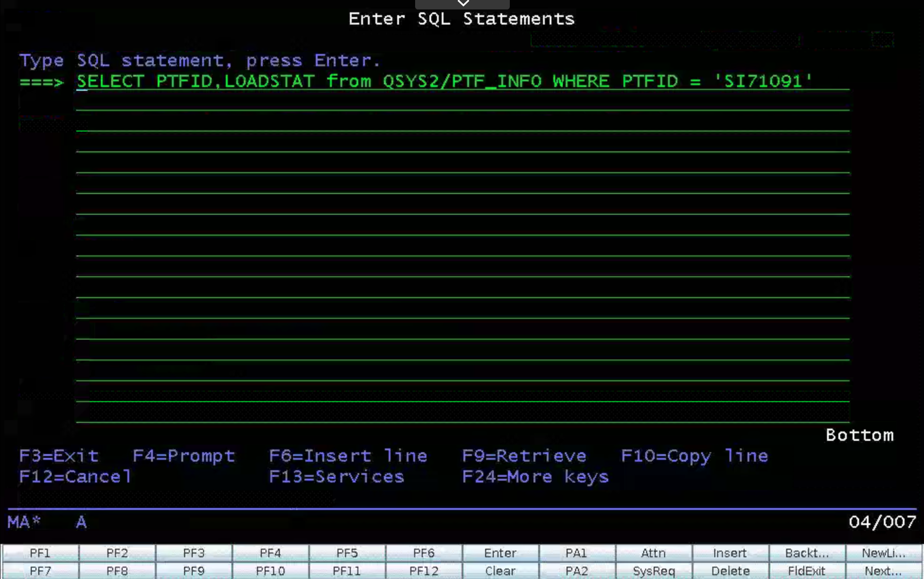Click the cursor position indicator 04/007
The height and width of the screenshot is (579, 924).
[882, 522]
